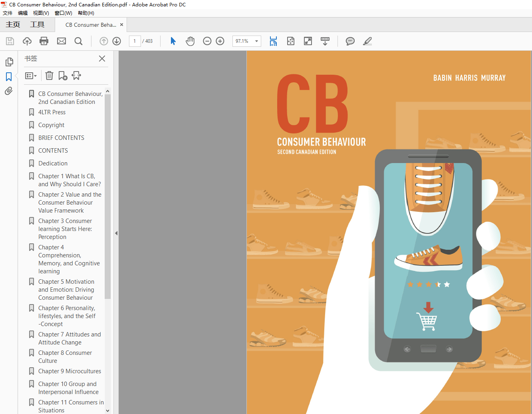Open the 4LTR Press bookmark
This screenshot has height=414, width=532.
coord(52,112)
